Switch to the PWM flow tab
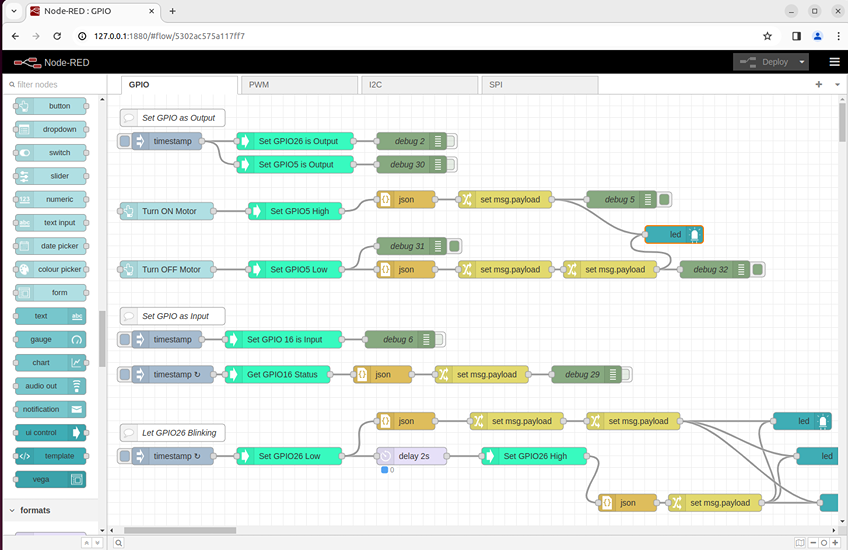Viewport: 848px width, 550px height. point(298,85)
